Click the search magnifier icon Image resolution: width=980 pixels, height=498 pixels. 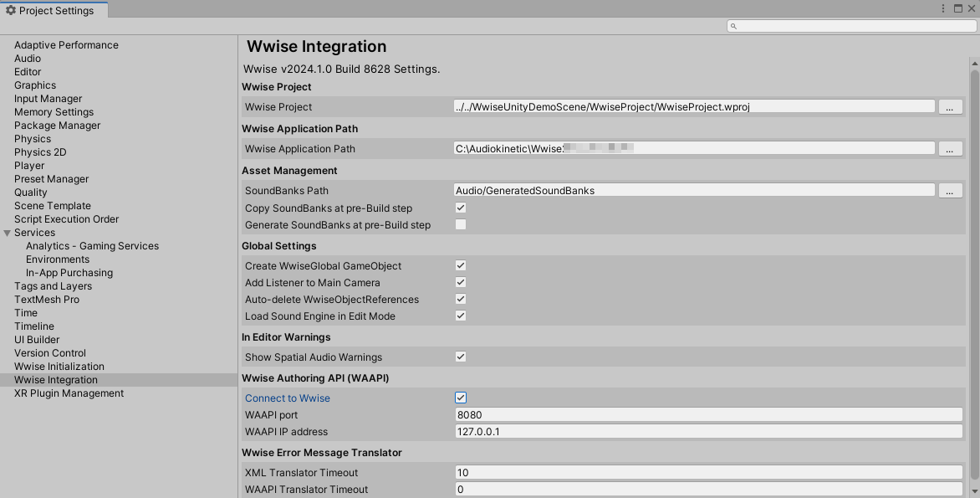733,26
